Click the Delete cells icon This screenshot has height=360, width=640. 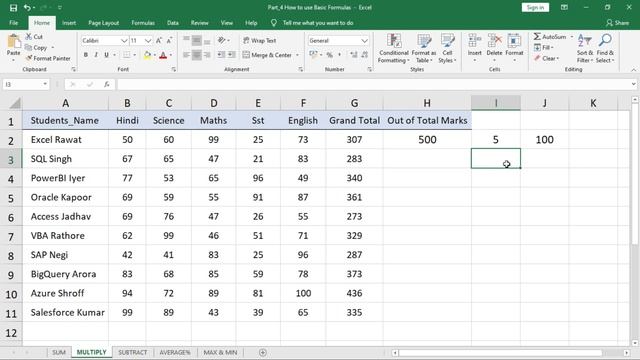click(x=494, y=41)
